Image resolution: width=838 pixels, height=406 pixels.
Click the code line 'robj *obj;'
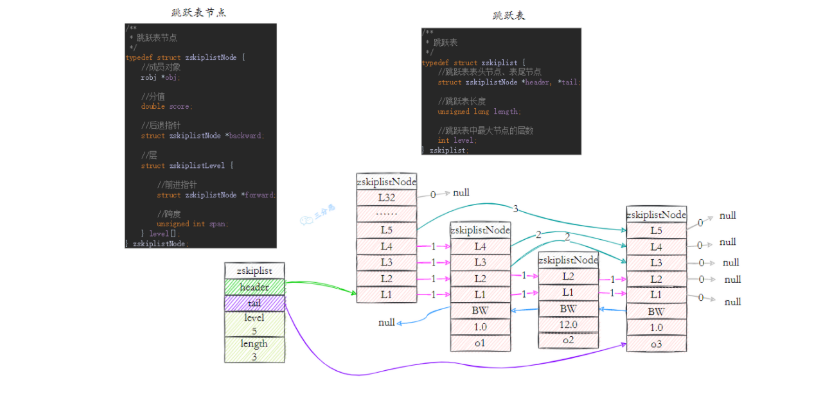click(x=160, y=77)
